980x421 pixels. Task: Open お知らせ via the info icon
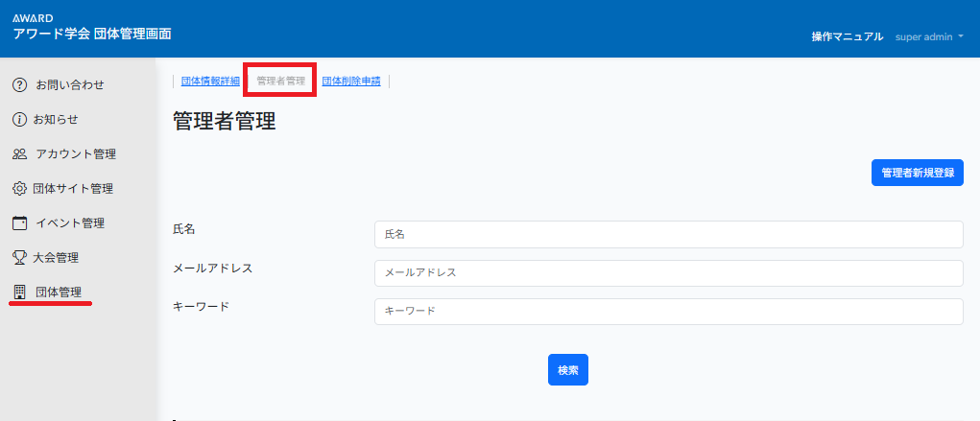click(19, 120)
